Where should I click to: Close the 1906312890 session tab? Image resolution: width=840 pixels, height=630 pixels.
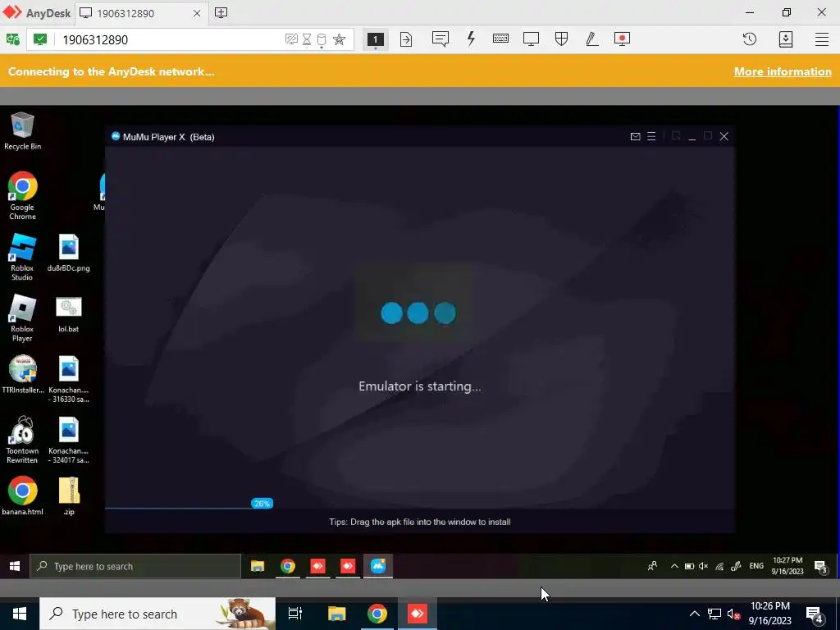197,13
